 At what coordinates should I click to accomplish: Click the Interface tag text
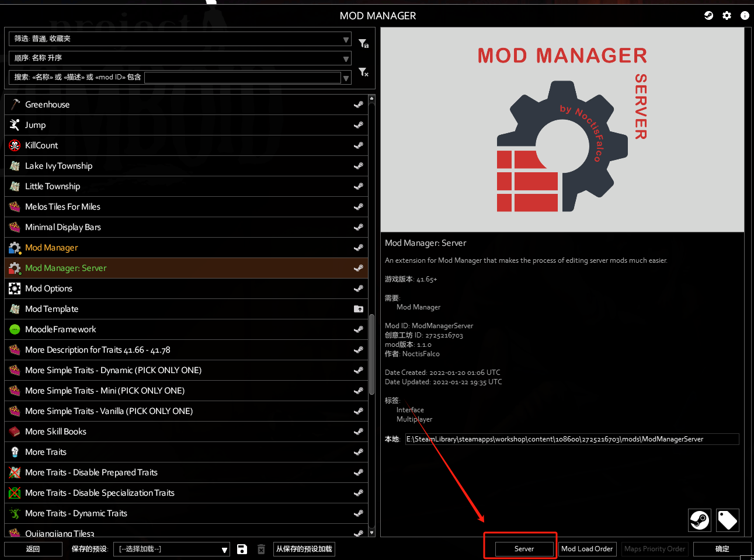410,410
